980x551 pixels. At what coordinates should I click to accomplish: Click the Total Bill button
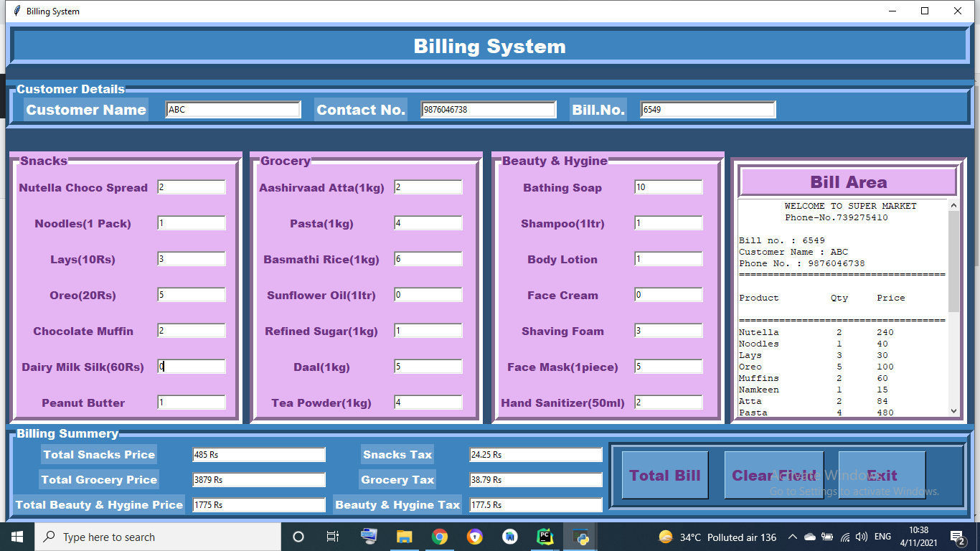(x=664, y=474)
